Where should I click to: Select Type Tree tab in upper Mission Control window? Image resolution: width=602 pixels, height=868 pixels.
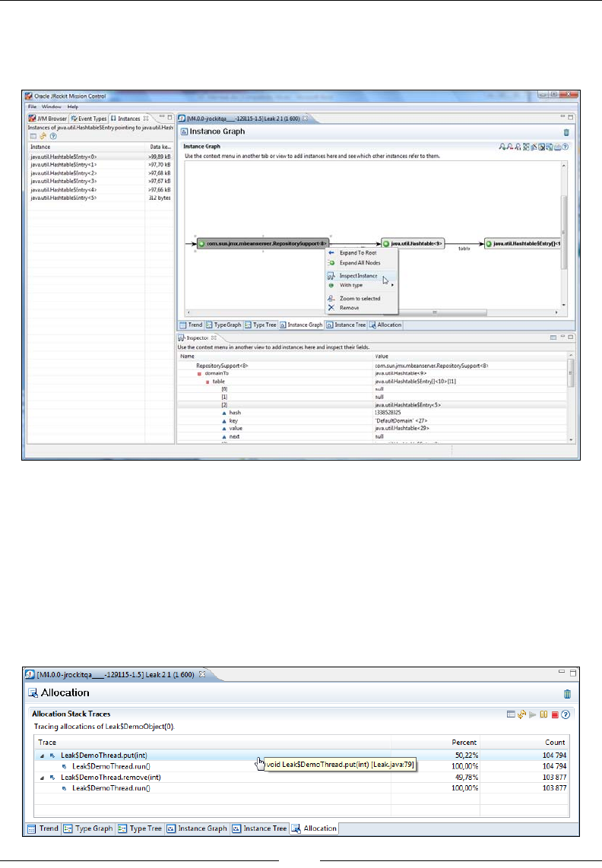point(260,325)
